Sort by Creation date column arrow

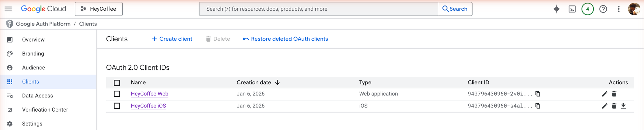[277, 83]
